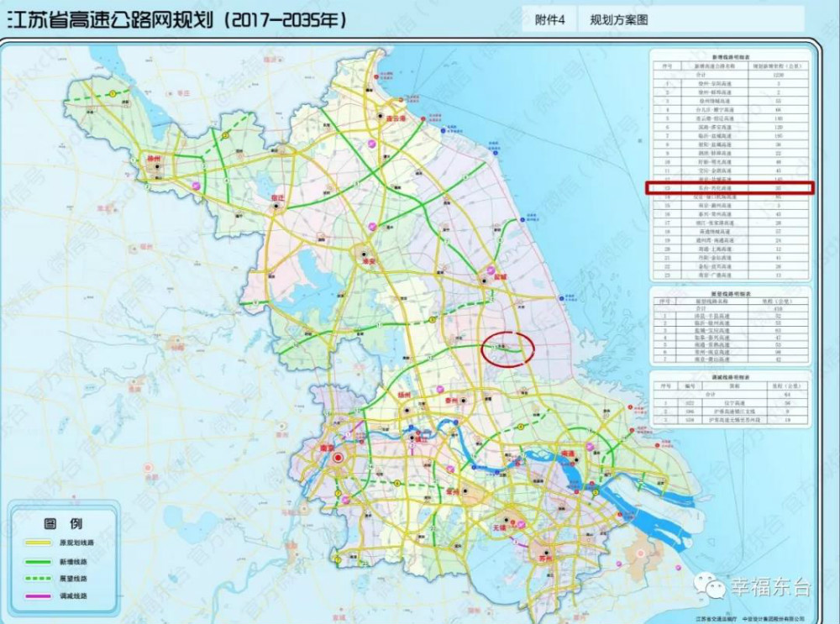Viewport: 840px width, 624px height.
Task: Click the Huai'an city marker dot
Action: (364, 253)
